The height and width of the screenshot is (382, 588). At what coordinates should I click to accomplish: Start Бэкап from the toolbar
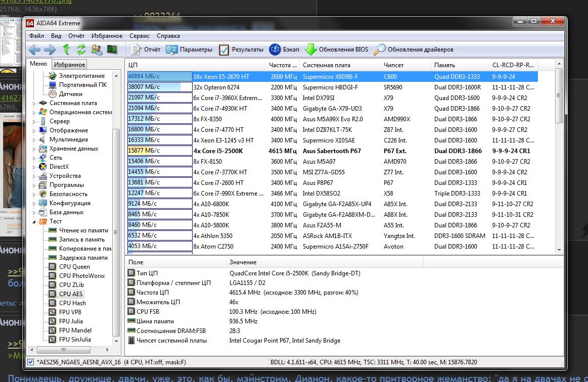[284, 50]
